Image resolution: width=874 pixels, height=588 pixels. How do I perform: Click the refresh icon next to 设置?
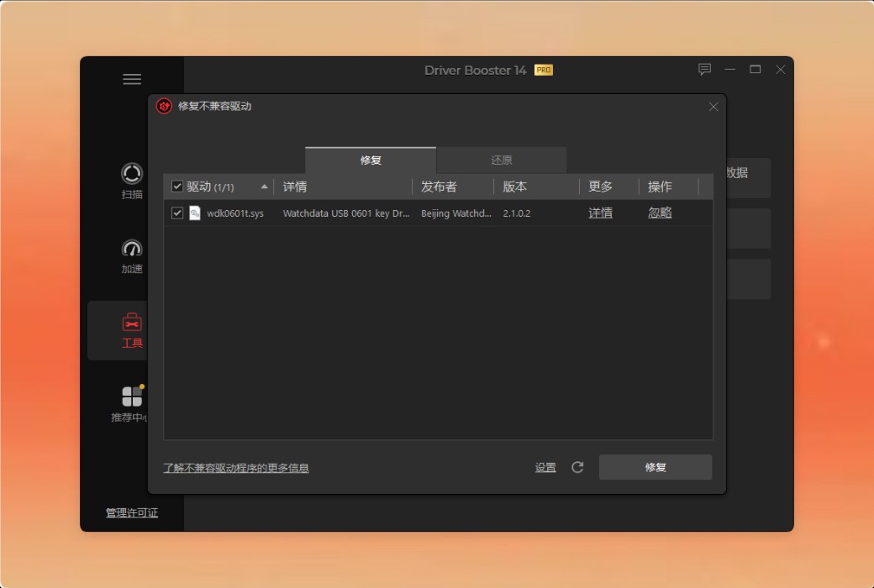point(577,467)
